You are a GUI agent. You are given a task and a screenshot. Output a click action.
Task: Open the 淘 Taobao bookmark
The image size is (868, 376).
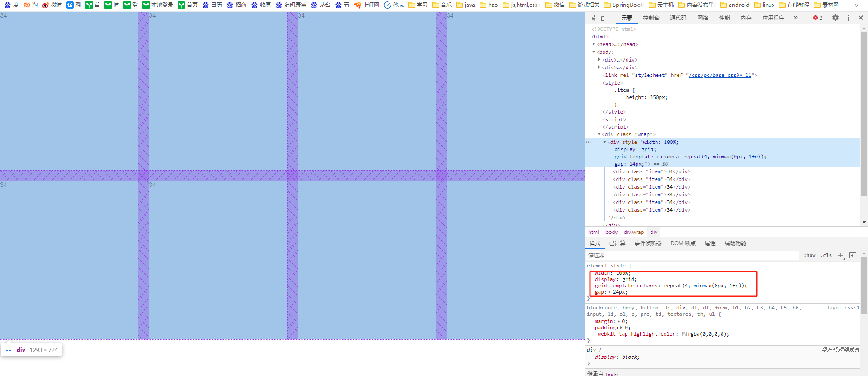point(31,5)
